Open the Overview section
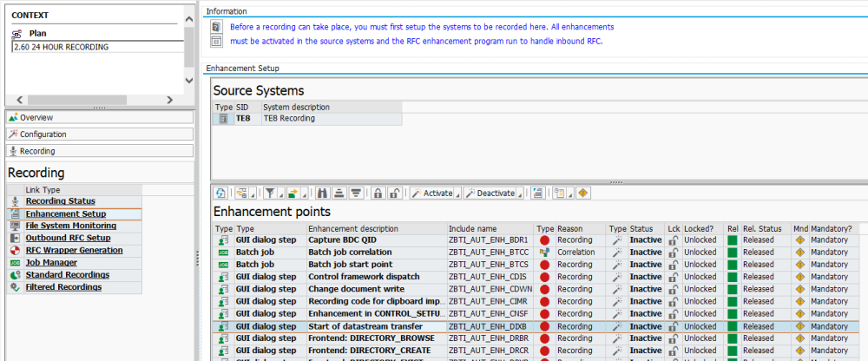 tap(100, 117)
